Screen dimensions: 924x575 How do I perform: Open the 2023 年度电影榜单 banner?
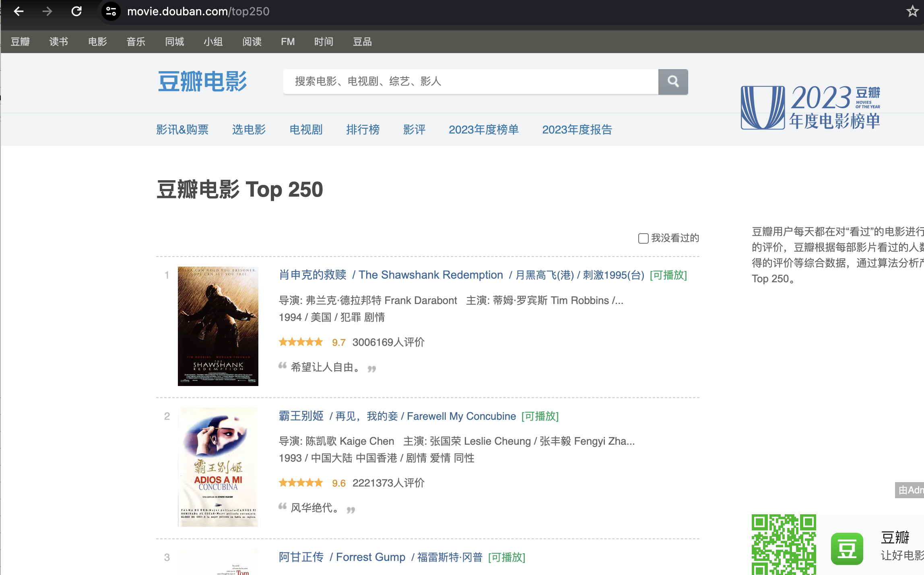click(x=811, y=107)
